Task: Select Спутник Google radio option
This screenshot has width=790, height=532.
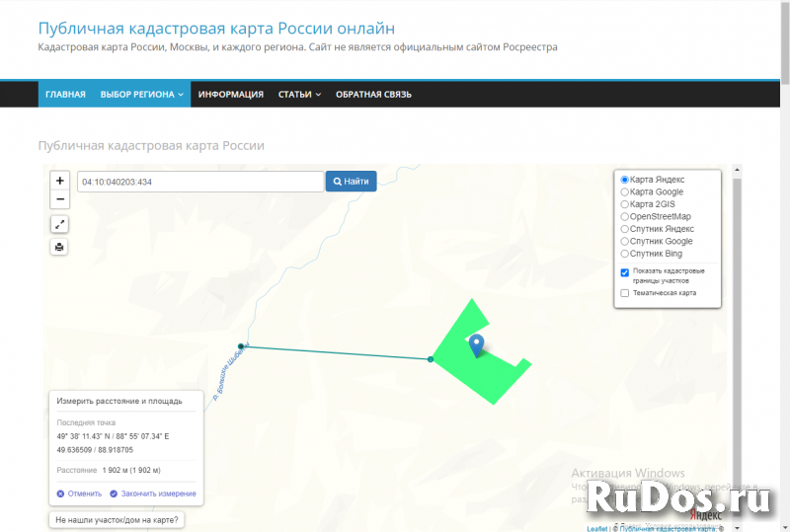Action: coord(625,241)
